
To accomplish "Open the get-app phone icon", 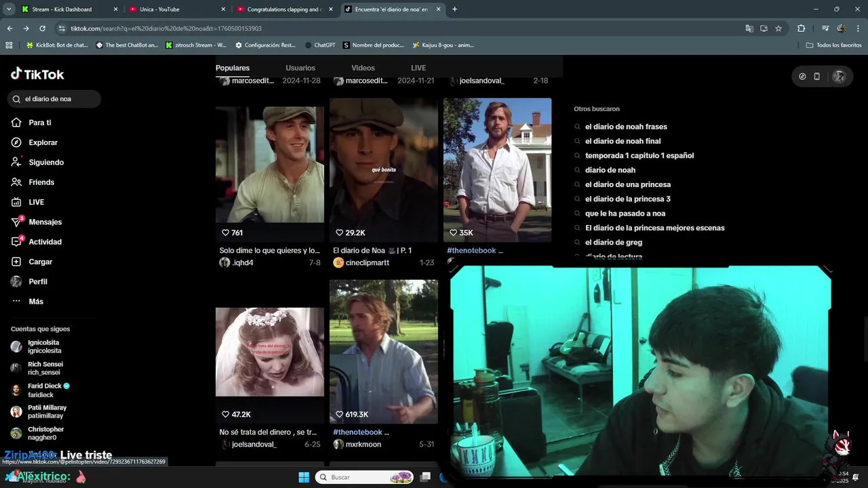I will tap(817, 77).
